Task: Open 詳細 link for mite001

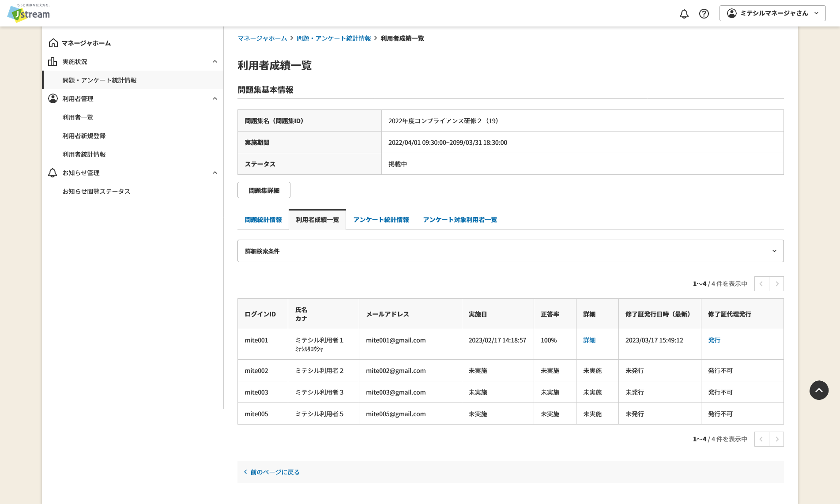Action: pos(589,340)
